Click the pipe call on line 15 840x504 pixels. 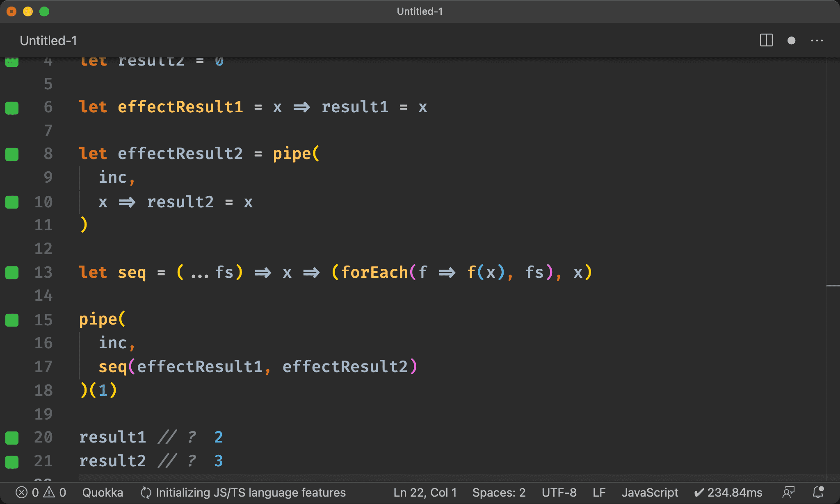pos(98,320)
